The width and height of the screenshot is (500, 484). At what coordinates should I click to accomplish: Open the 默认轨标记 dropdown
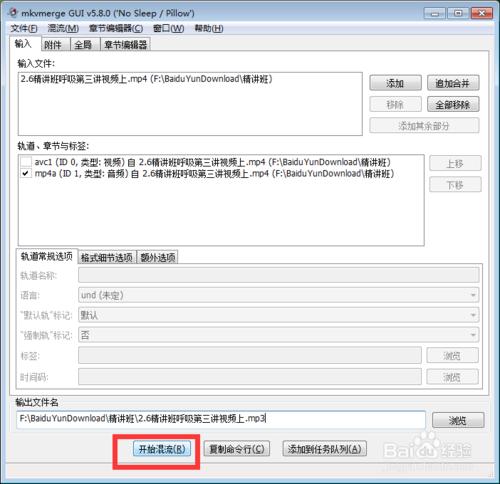[x=279, y=315]
